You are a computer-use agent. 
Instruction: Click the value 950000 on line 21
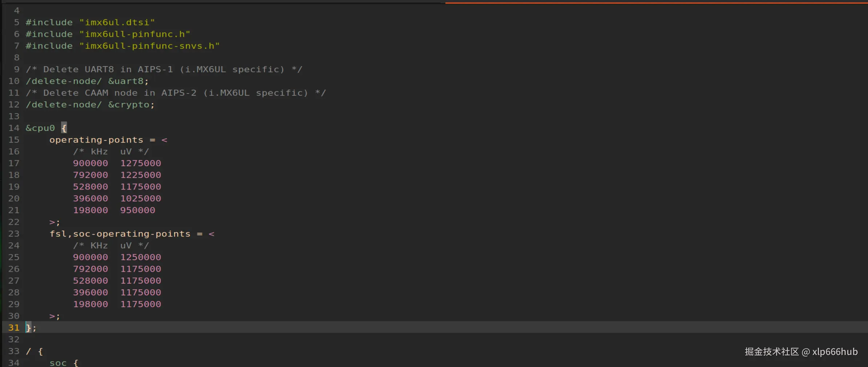[x=138, y=210]
